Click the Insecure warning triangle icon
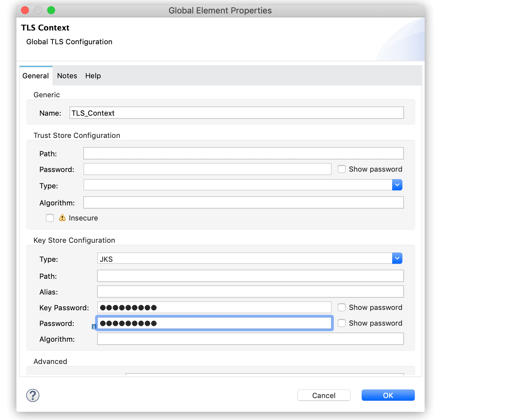 [x=62, y=218]
